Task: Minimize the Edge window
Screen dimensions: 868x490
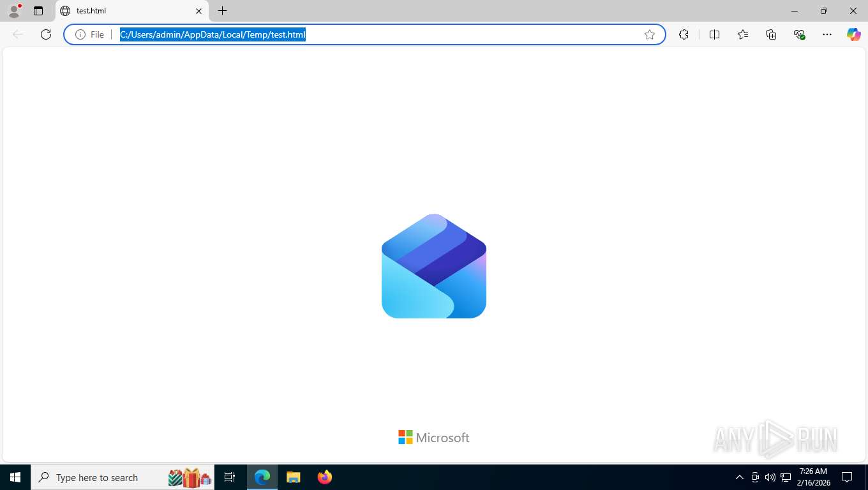Action: 795,11
